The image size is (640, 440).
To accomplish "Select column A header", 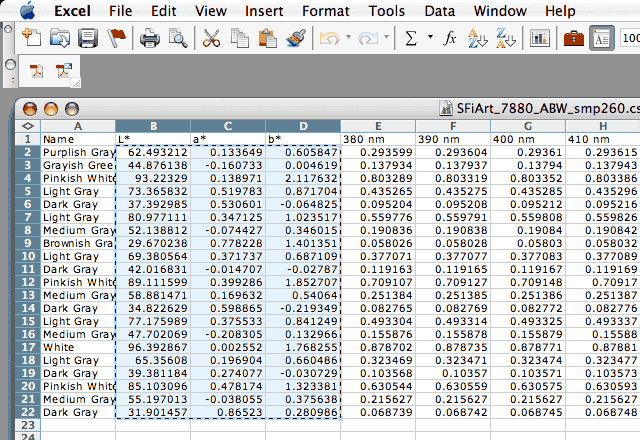I will click(x=78, y=126).
